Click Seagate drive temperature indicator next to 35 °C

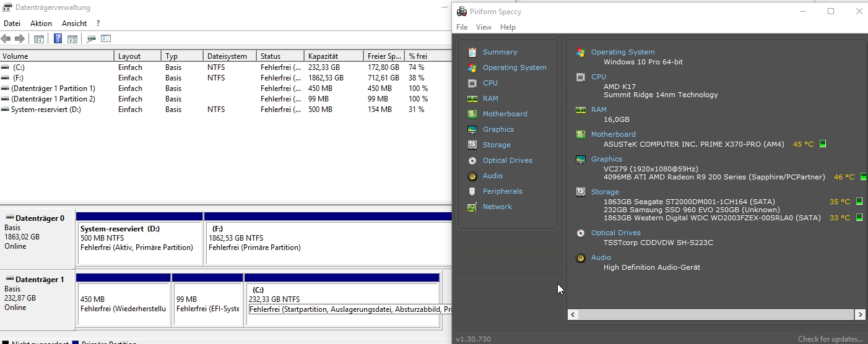859,202
